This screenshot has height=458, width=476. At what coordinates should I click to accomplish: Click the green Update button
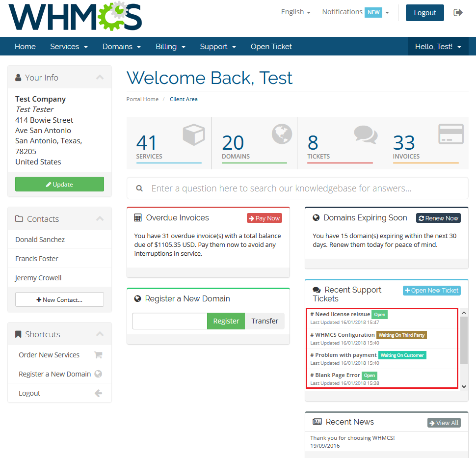59,184
